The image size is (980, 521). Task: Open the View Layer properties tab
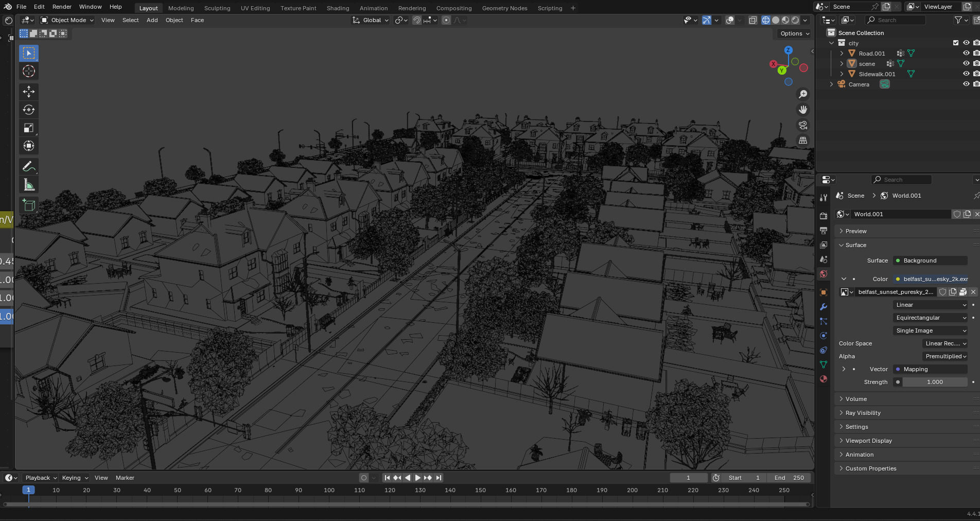pyautogui.click(x=824, y=245)
